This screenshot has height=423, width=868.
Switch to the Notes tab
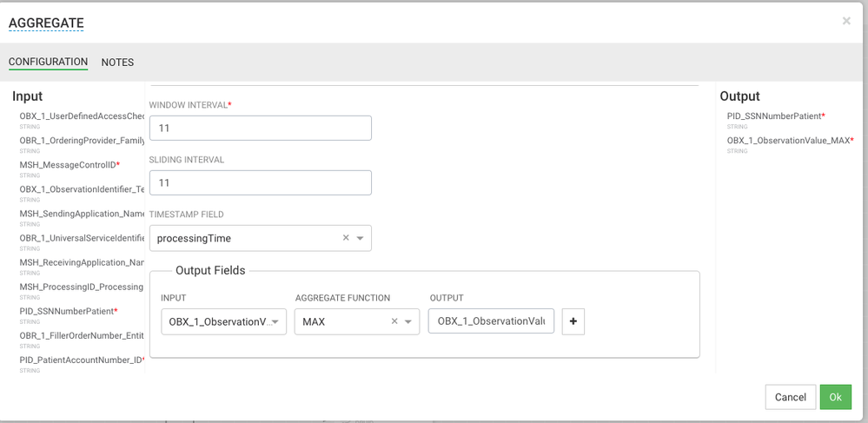[x=117, y=63]
